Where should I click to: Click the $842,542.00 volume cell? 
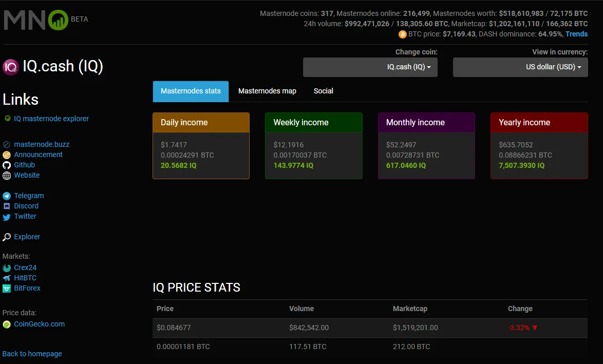click(309, 328)
